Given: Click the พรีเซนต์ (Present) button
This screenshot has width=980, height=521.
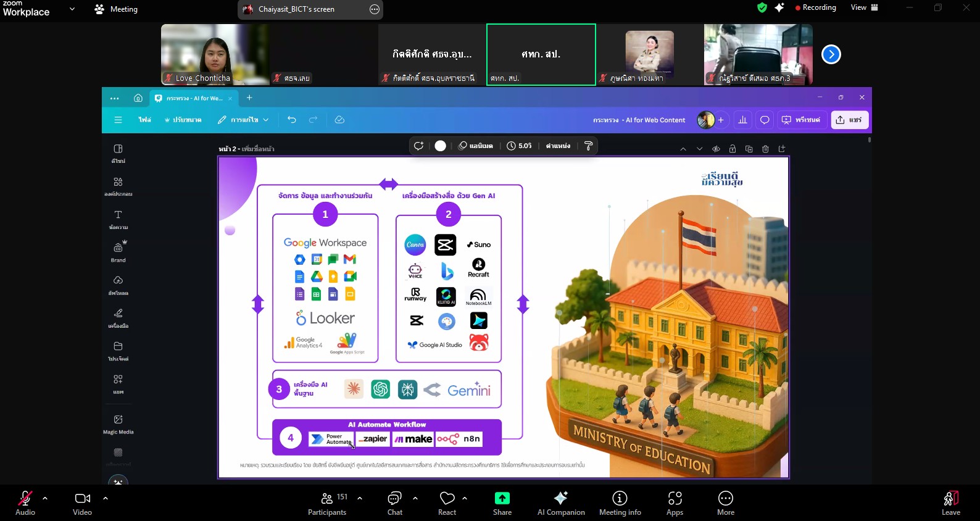Looking at the screenshot, I should [801, 120].
